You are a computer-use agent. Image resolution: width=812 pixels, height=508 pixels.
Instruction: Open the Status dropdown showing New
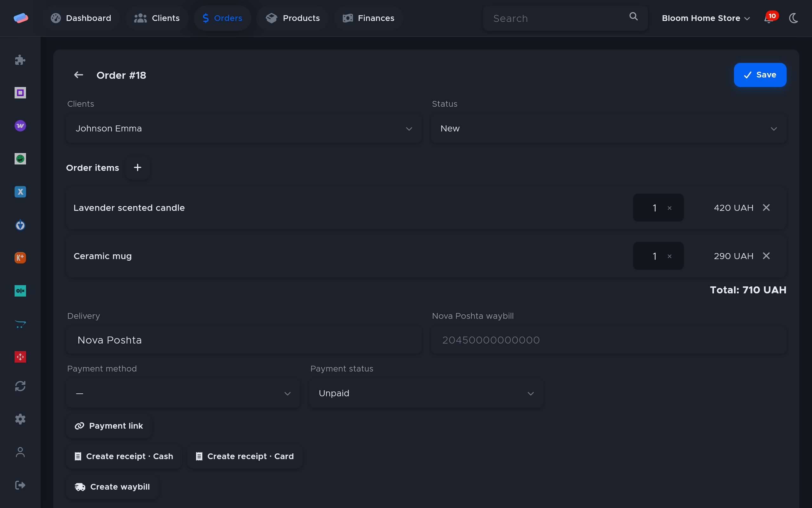[x=608, y=129]
